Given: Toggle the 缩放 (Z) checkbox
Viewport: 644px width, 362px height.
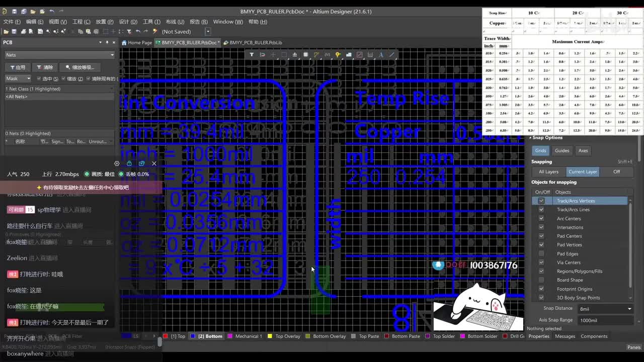Looking at the screenshot, I should (x=63, y=78).
